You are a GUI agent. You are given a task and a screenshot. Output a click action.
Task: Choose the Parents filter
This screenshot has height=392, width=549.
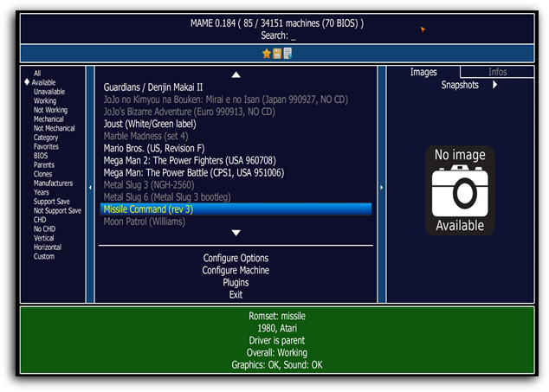coord(44,165)
